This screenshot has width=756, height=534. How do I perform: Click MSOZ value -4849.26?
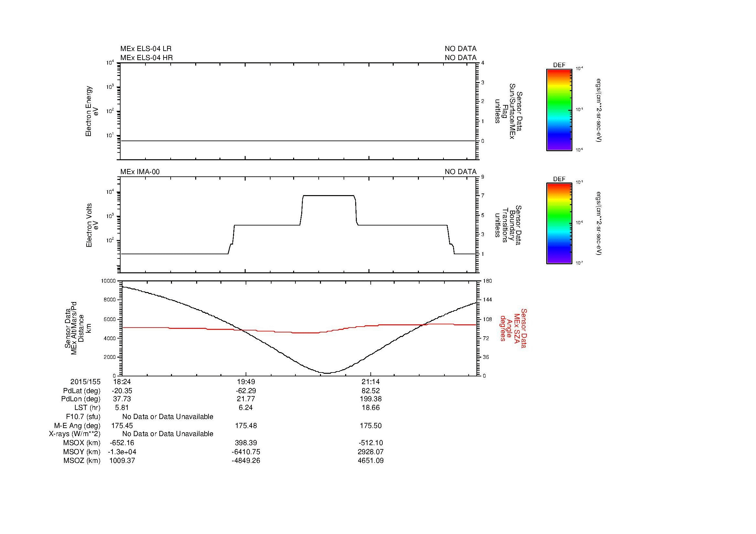(x=246, y=460)
